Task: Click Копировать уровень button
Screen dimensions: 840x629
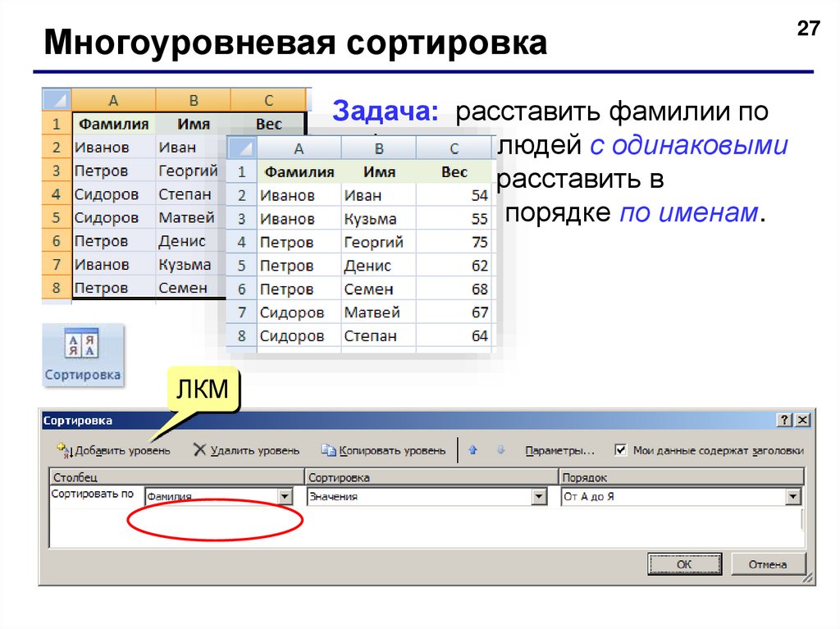Action: (383, 450)
